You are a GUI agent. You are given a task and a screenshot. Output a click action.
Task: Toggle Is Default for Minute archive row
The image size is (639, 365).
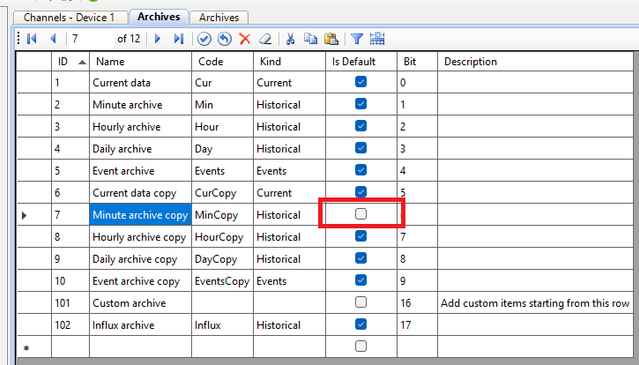pos(361,104)
